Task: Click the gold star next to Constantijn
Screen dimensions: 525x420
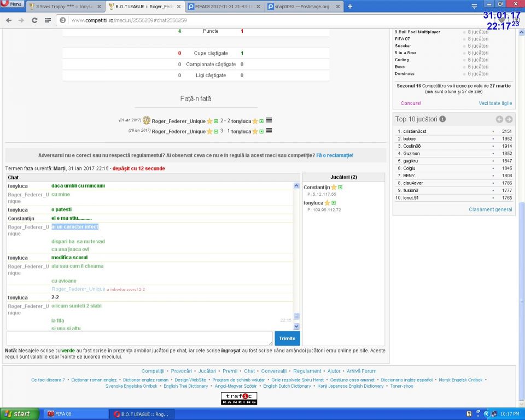Action: pyautogui.click(x=334, y=188)
